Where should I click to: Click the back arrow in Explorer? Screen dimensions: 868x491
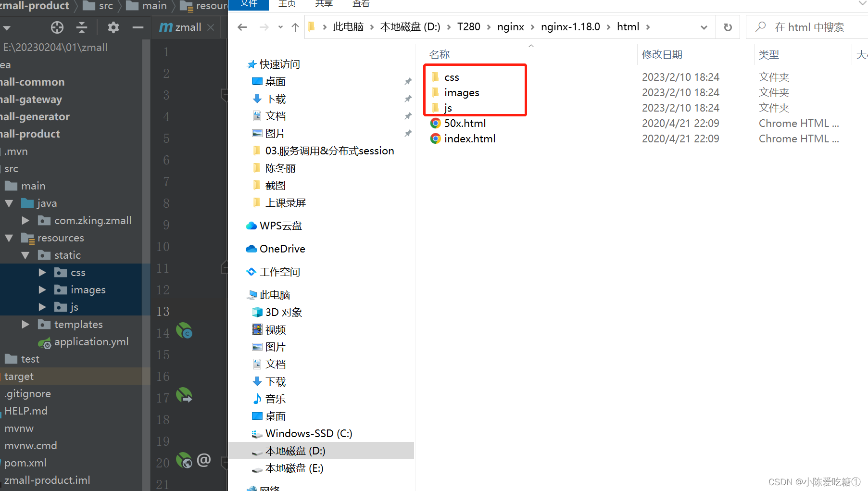[241, 26]
